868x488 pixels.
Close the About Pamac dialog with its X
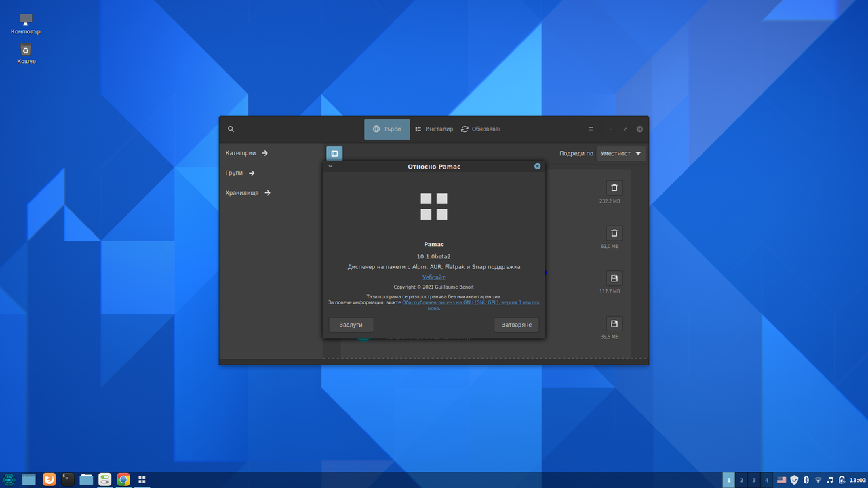(x=538, y=166)
